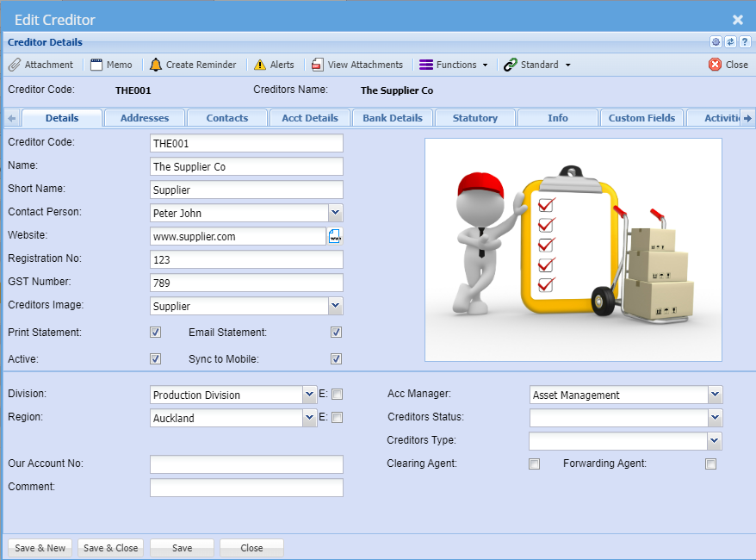Viewport: 756px width, 560px height.
Task: Click the red Close icon in toolbar
Action: 715,65
